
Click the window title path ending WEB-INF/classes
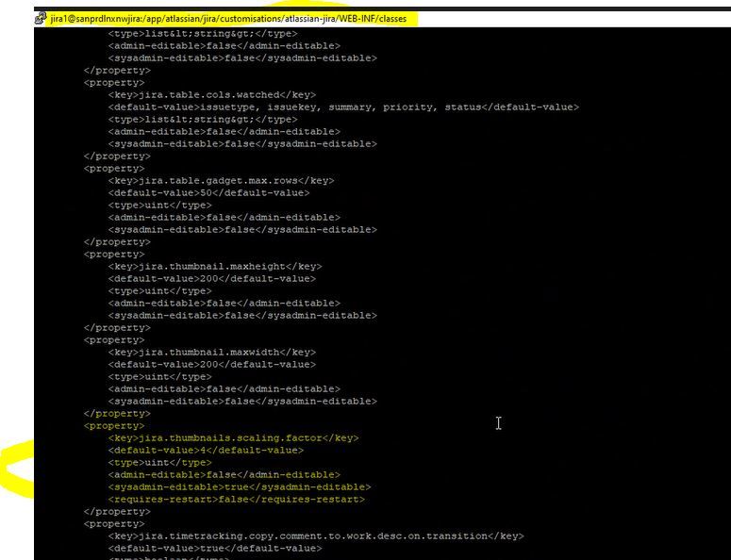[x=228, y=19]
